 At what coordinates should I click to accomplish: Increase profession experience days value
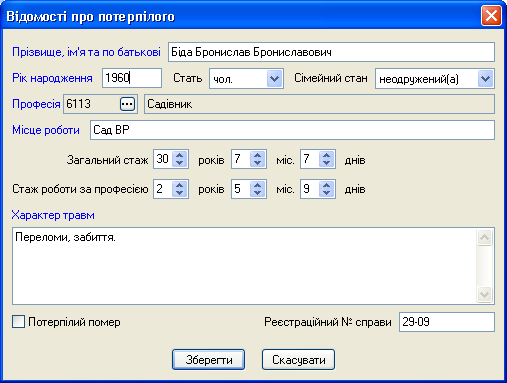pos(326,185)
